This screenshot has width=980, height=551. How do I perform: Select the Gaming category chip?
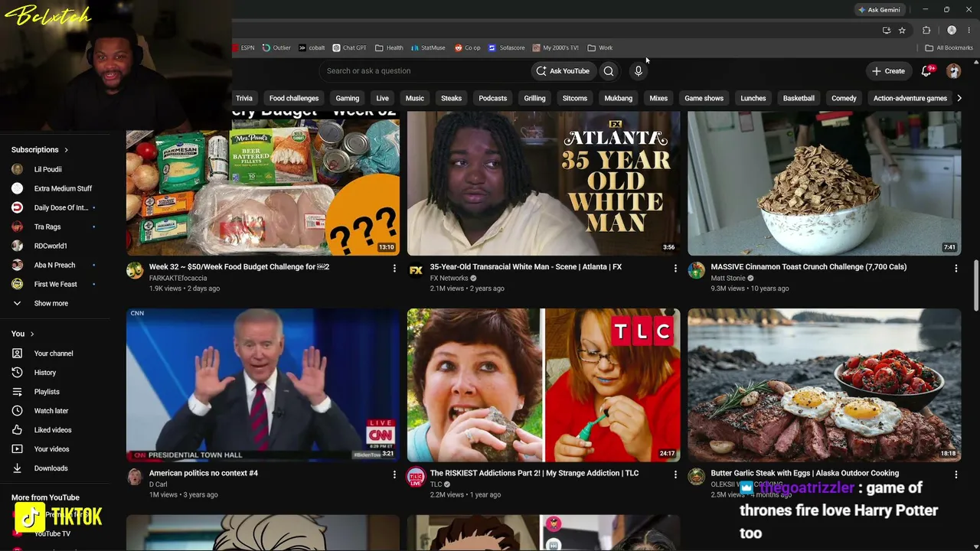click(x=348, y=98)
